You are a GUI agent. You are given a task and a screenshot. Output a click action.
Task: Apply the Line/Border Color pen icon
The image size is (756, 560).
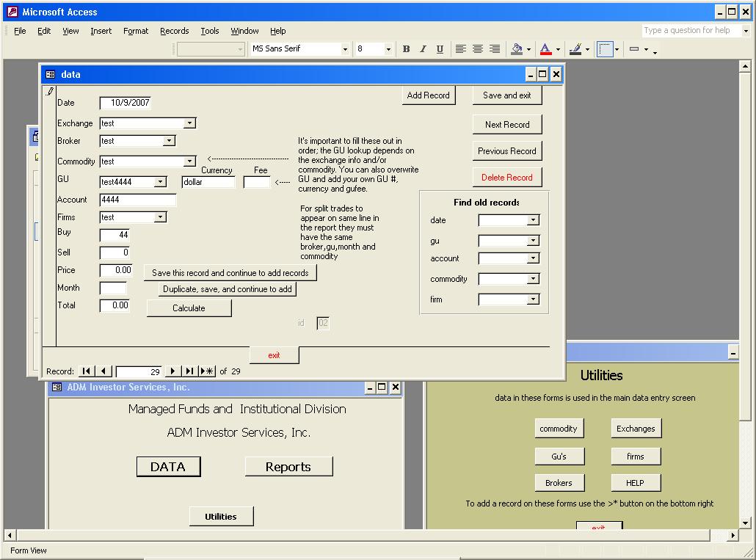coord(575,48)
